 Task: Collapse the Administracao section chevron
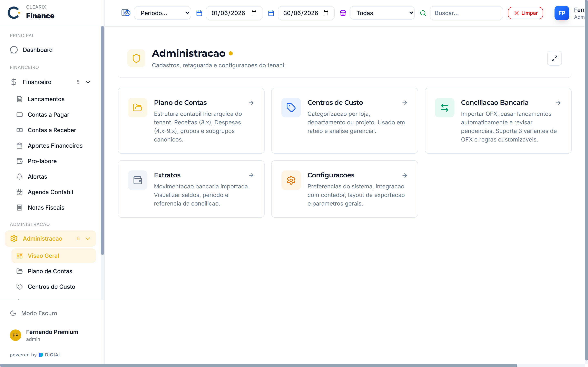(x=88, y=239)
